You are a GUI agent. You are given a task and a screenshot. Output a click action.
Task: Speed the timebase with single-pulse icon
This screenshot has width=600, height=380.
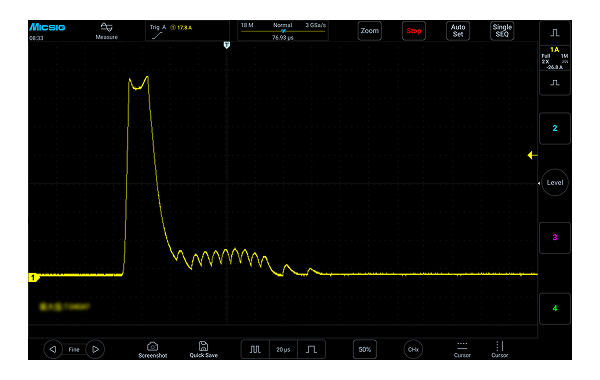point(311,349)
